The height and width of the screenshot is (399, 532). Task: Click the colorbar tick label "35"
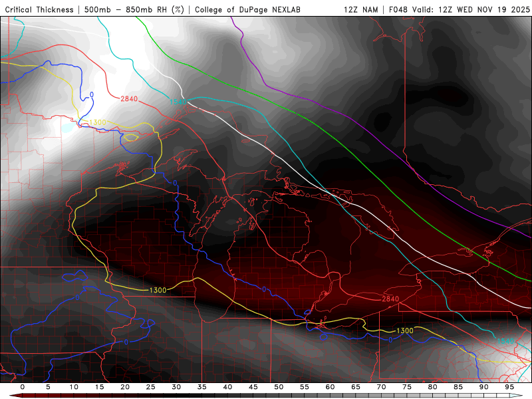point(202,387)
